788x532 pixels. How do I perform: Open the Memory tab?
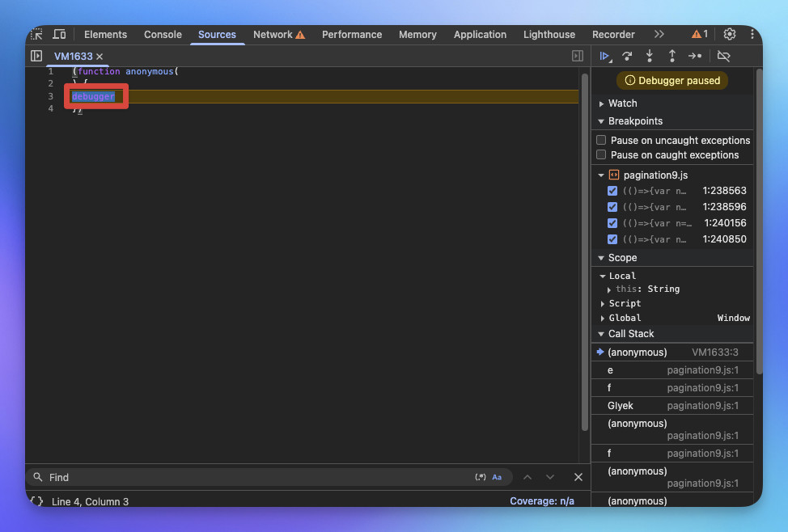(417, 34)
